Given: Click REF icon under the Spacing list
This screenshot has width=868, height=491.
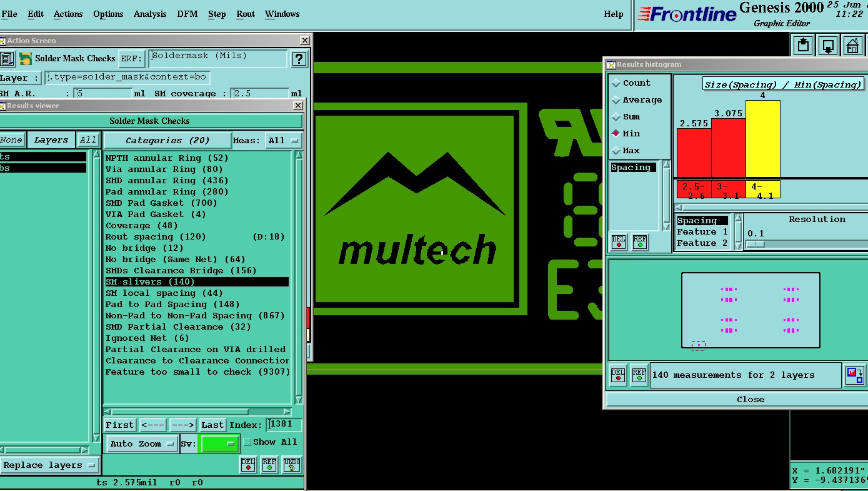Looking at the screenshot, I should [x=640, y=241].
